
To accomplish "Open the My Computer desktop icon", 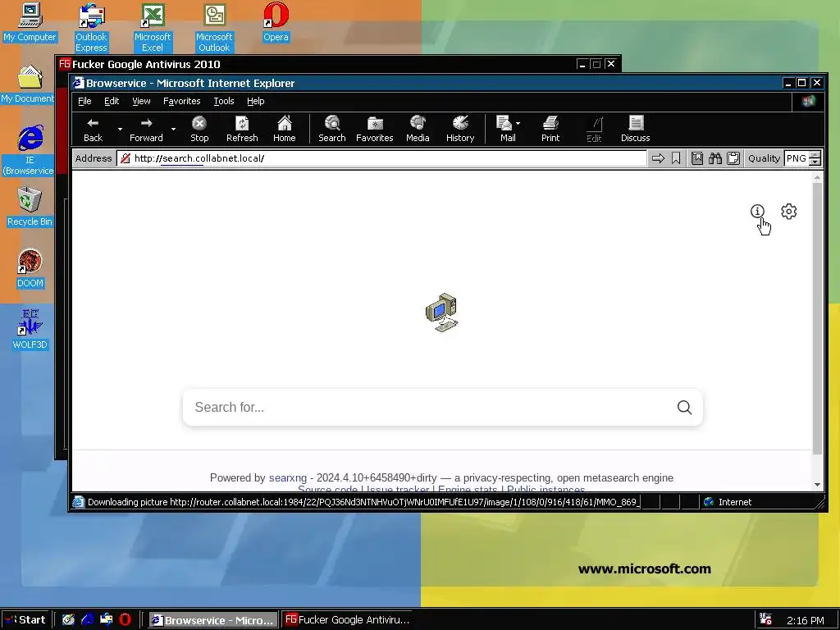I will tap(30, 22).
